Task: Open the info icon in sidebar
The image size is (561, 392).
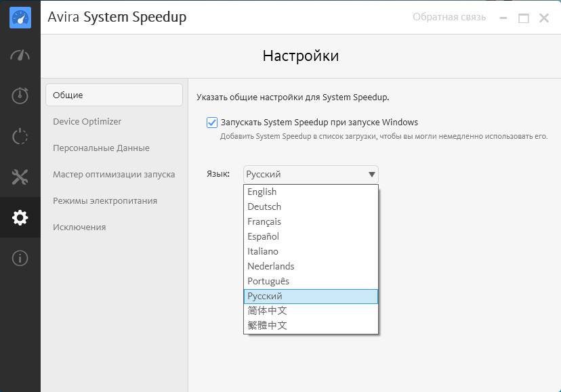Action: 20,258
